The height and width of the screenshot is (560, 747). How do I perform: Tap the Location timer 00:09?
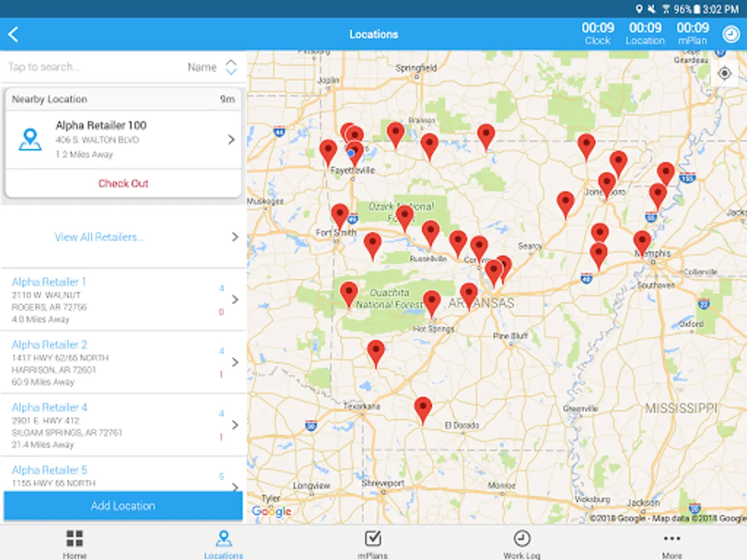[x=646, y=34]
